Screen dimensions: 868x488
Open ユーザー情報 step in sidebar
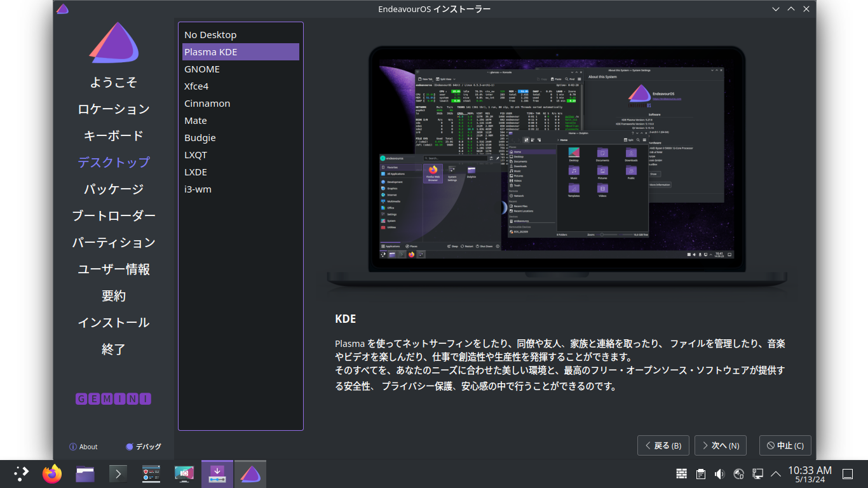pyautogui.click(x=114, y=269)
